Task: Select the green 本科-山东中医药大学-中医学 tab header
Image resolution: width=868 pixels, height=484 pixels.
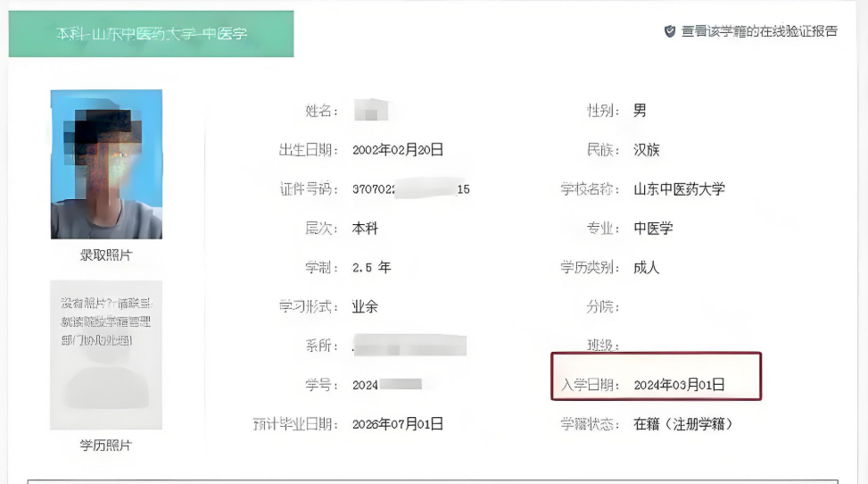Action: pos(151,34)
